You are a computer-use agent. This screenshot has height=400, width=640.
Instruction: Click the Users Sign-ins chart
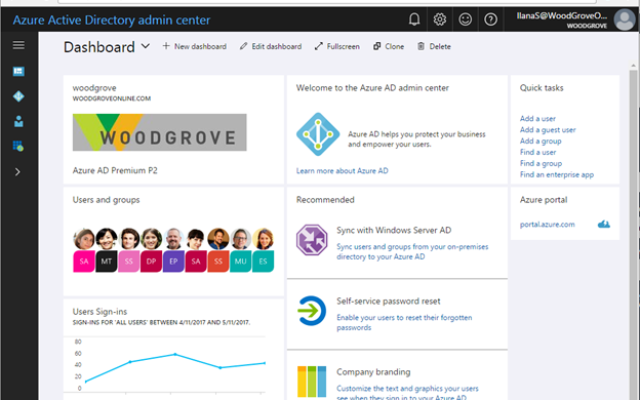tap(169, 365)
